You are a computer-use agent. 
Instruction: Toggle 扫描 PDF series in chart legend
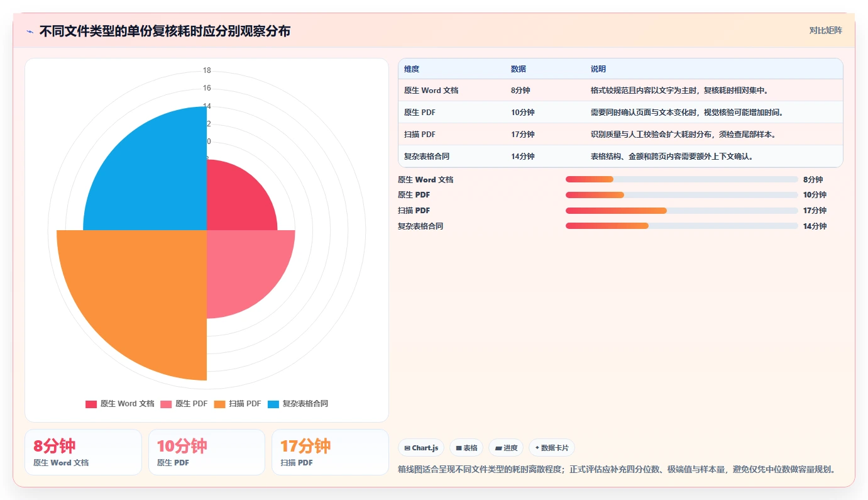(x=238, y=404)
